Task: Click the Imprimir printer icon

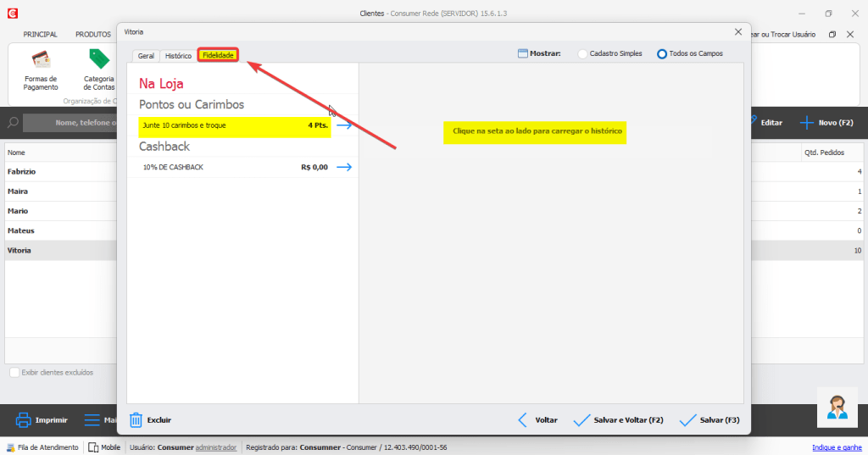Action: click(x=24, y=419)
